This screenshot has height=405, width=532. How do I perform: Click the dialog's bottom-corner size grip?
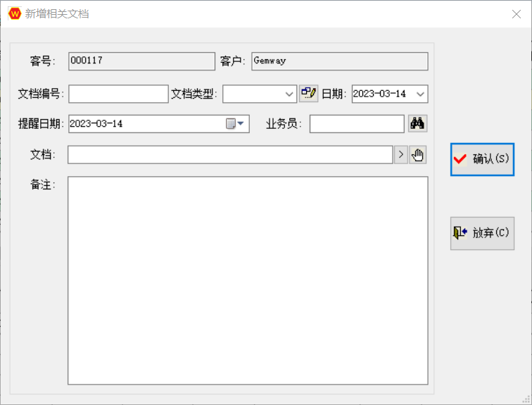(526, 399)
